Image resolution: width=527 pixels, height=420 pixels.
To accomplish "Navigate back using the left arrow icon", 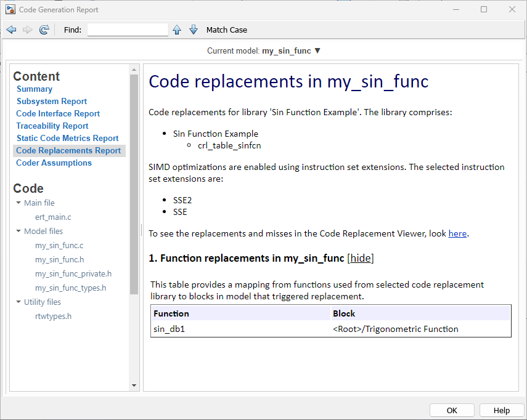I will coord(11,30).
